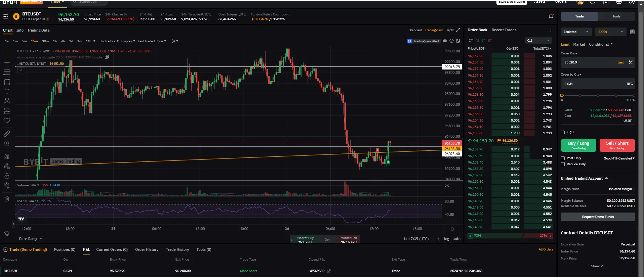Select the 1h timeframe
This screenshot has width=644, height=277.
[x=55, y=41]
